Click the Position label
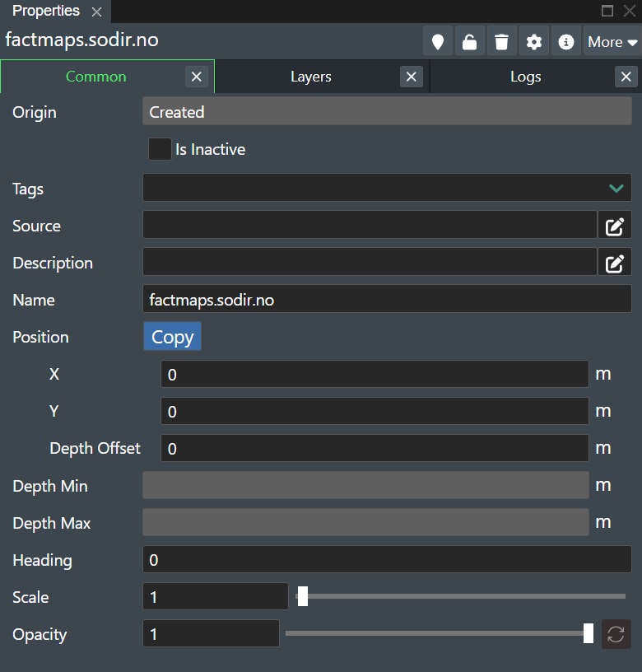Screen dimensions: 642x672 click(x=40, y=338)
